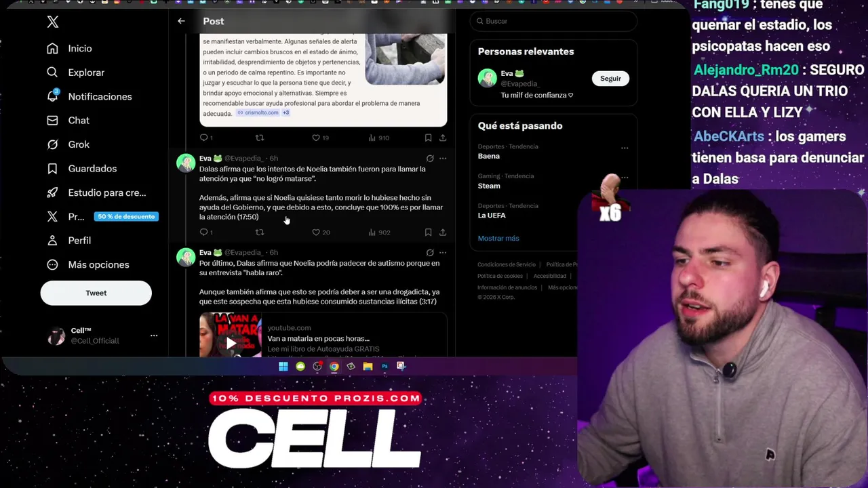Screen dimensions: 868x488
Task: Open the Baena trending topic
Action: point(488,156)
